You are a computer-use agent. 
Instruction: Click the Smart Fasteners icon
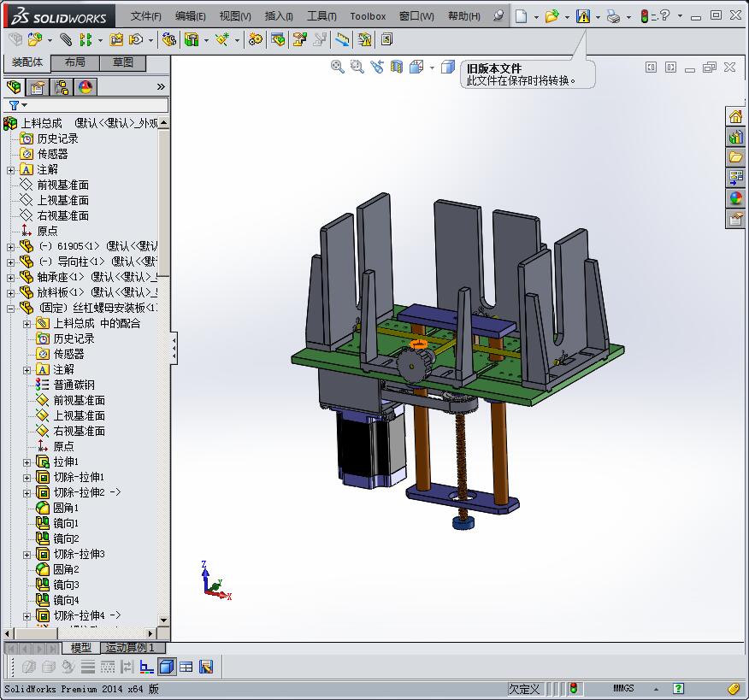(x=116, y=39)
